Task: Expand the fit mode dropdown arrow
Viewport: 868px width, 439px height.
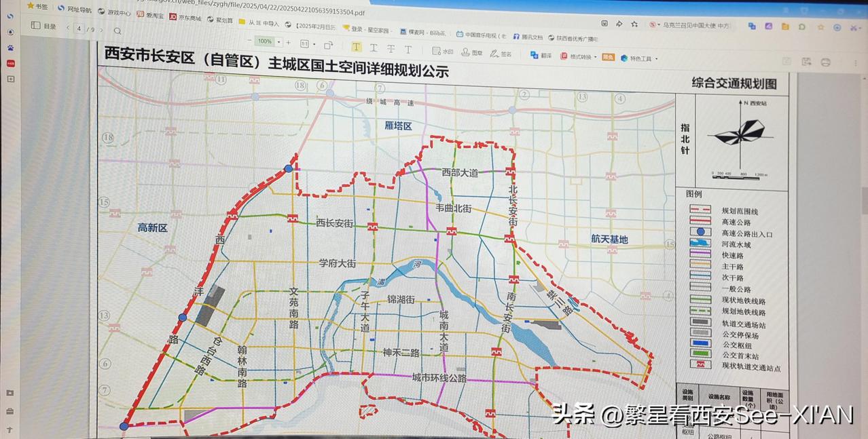Action: [x=313, y=44]
